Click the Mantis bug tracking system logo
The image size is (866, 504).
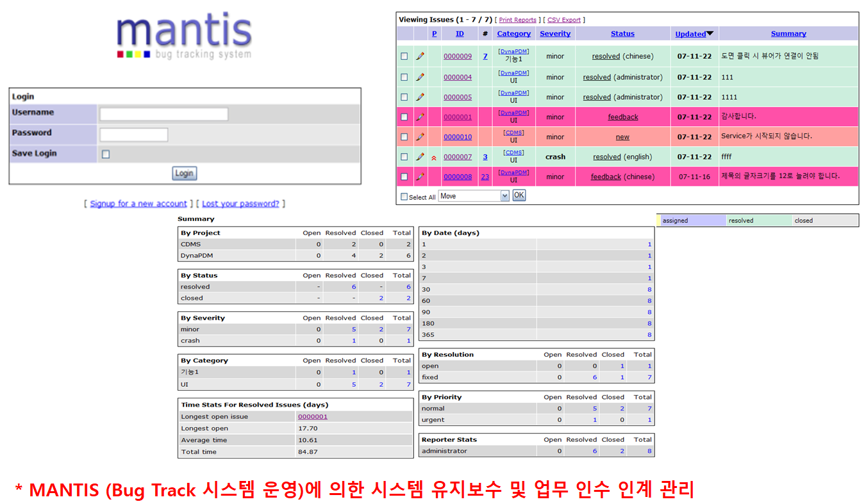[x=185, y=35]
